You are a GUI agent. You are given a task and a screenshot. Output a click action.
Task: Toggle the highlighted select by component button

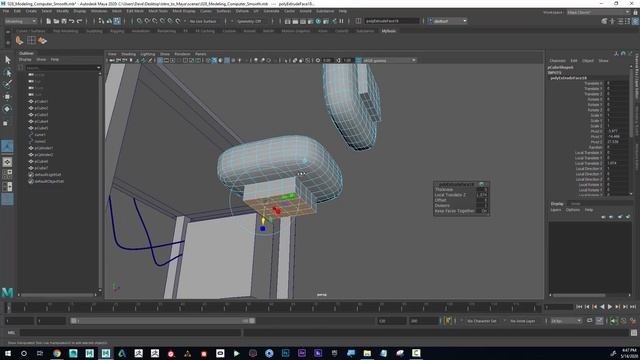(117, 21)
